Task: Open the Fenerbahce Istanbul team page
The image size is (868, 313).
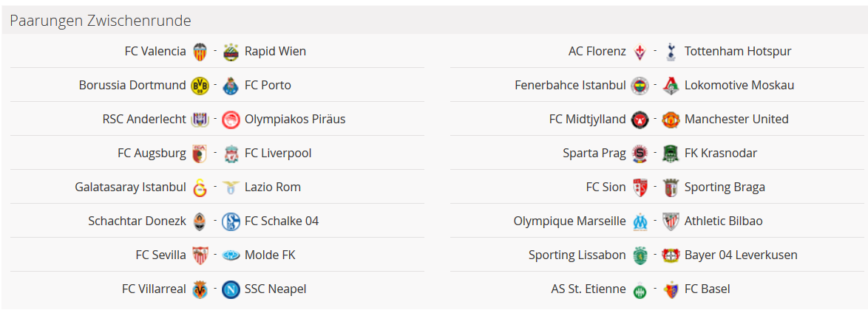Action: [x=570, y=86]
